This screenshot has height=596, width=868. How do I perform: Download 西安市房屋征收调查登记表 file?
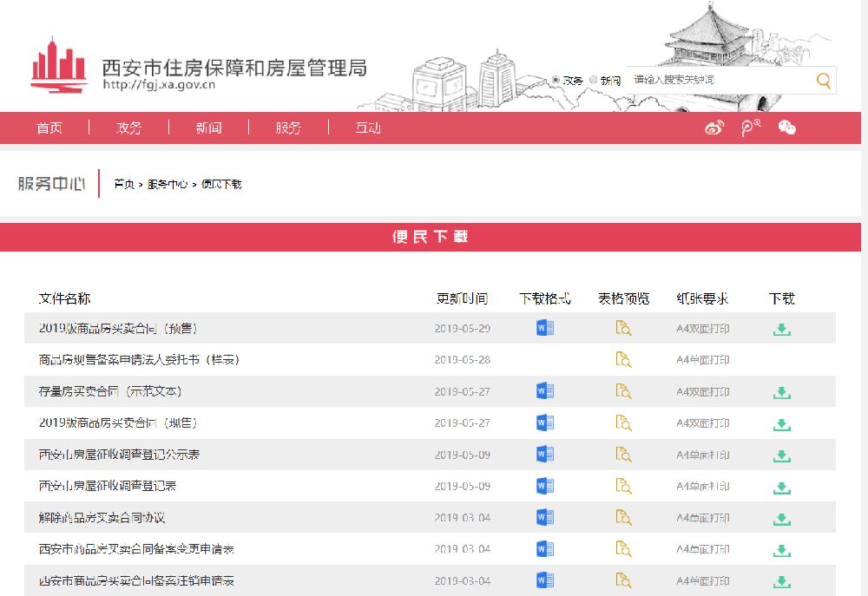tap(782, 487)
